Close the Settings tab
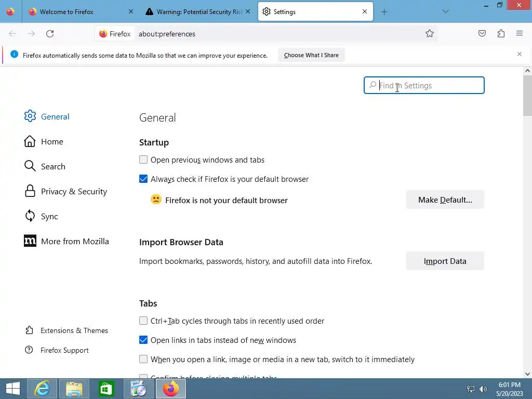 (365, 11)
